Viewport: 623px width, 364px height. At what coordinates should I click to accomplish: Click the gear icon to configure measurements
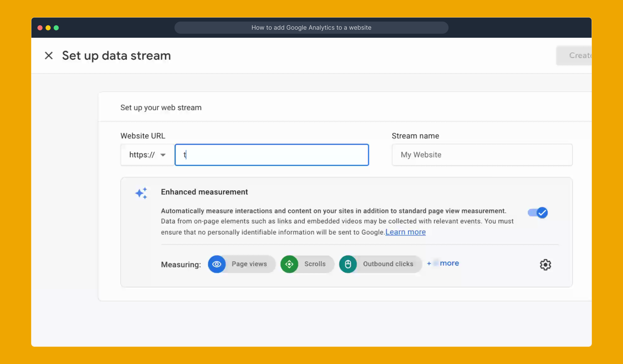[545, 265]
